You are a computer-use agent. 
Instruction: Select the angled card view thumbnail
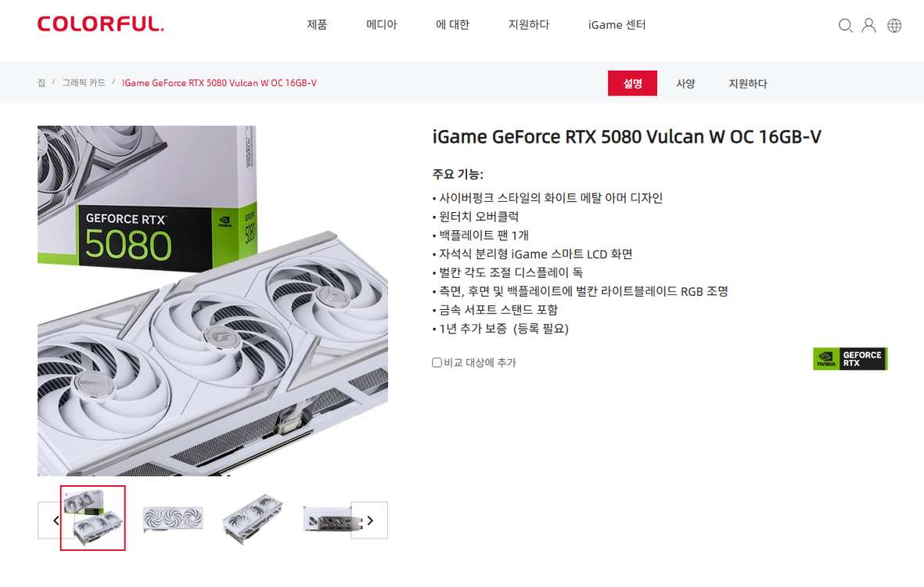tap(253, 519)
